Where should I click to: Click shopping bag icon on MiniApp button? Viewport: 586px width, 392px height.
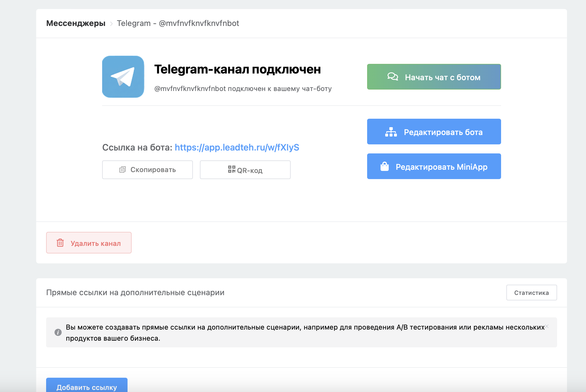(385, 167)
